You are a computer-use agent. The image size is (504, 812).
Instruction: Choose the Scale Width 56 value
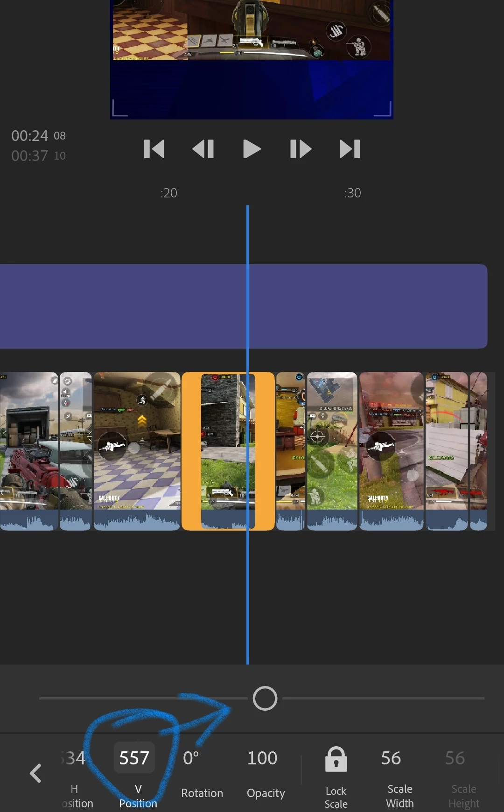pos(391,758)
